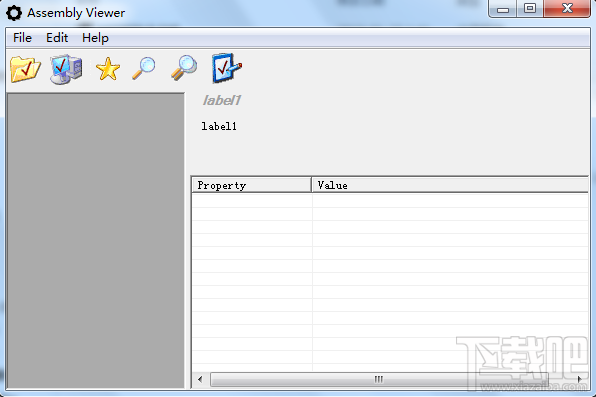
Task: Click the Property column header
Action: point(251,185)
